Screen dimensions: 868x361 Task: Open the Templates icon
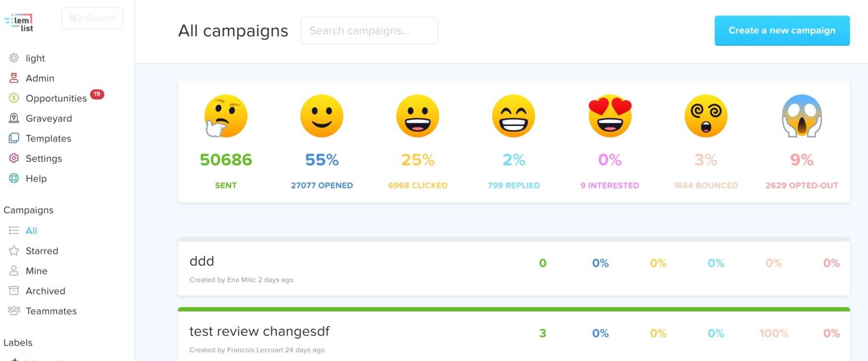pyautogui.click(x=14, y=138)
